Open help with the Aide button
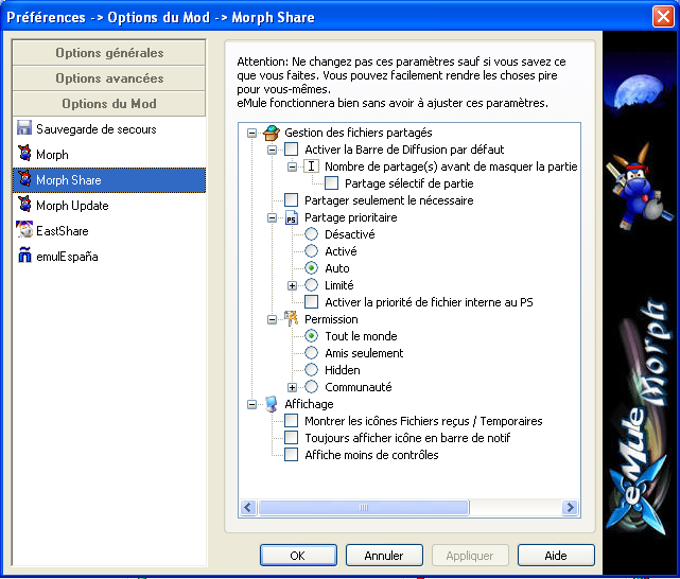The height and width of the screenshot is (579, 680). (556, 555)
